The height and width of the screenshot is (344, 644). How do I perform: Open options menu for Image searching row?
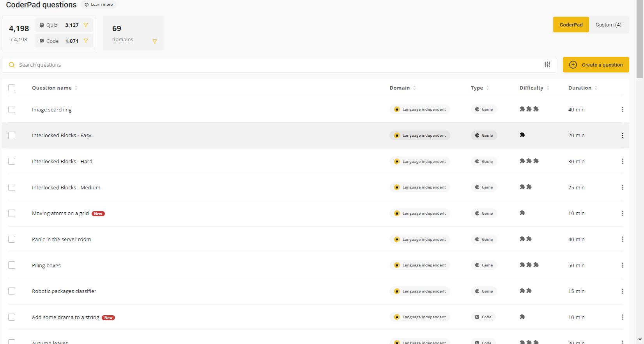pyautogui.click(x=622, y=109)
